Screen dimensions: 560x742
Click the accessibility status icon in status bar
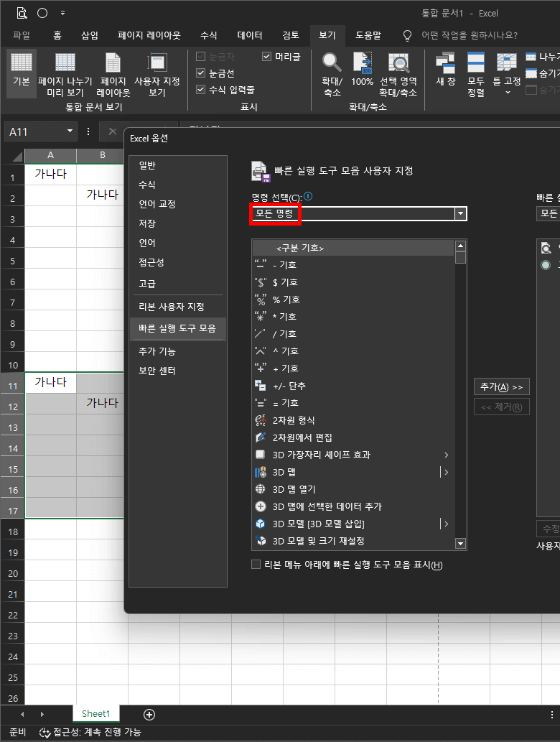(45, 733)
